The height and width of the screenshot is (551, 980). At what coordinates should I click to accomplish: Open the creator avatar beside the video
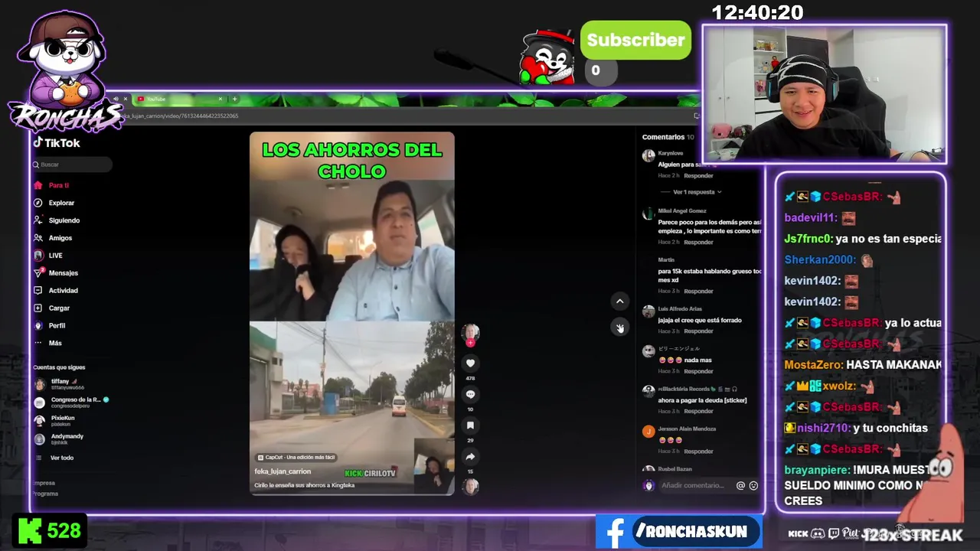point(470,332)
